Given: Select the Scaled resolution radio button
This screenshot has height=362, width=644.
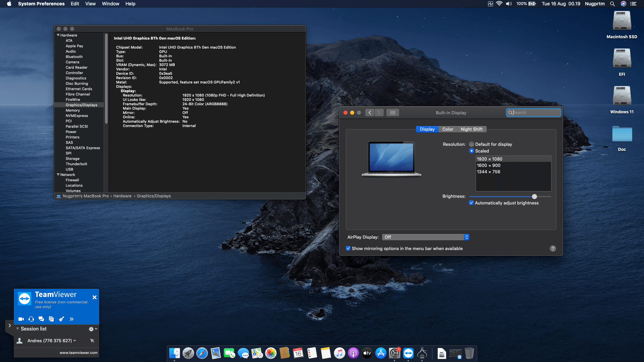Looking at the screenshot, I should pyautogui.click(x=472, y=151).
